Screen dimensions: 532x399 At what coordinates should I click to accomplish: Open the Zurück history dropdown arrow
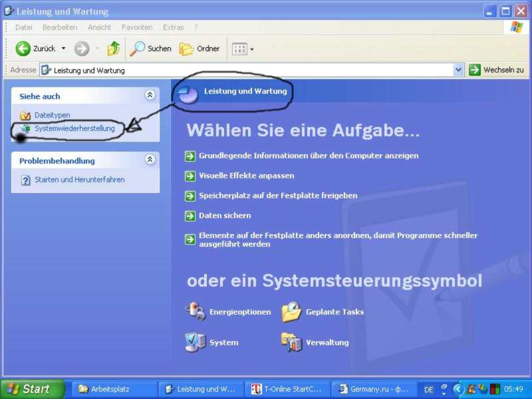(63, 49)
